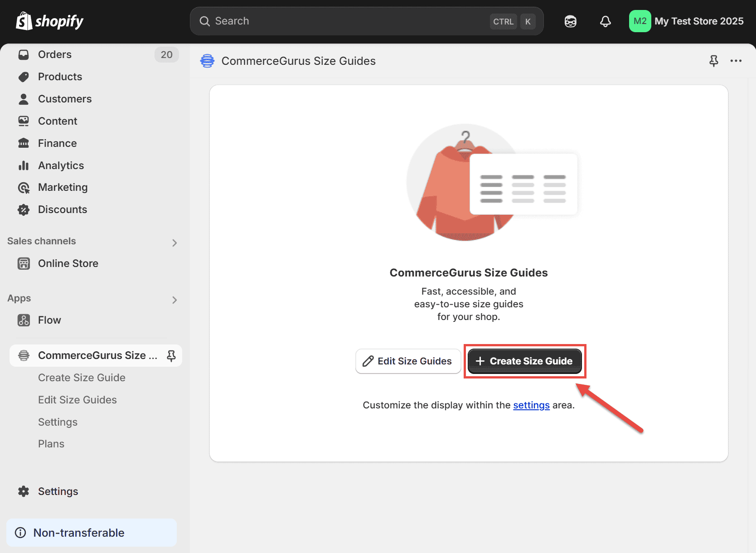Unpin CommerceGurus app via sidebar pin icon
Image resolution: width=756 pixels, height=553 pixels.
coord(171,356)
